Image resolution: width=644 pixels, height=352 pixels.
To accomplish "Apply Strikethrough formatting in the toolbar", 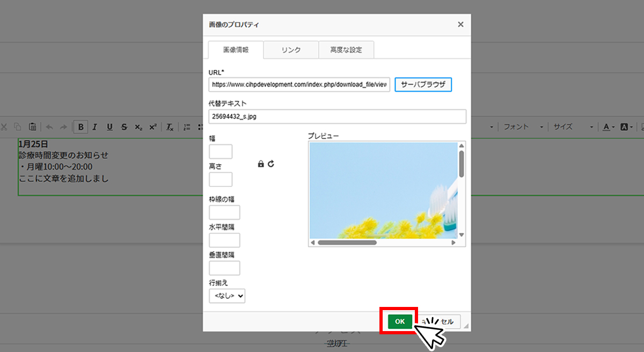I will click(124, 127).
